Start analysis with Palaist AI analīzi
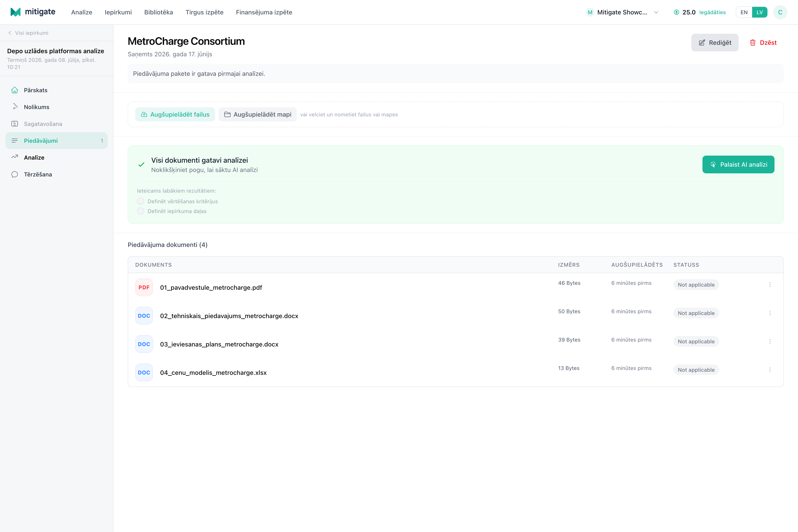The width and height of the screenshot is (798, 532). pyautogui.click(x=738, y=164)
